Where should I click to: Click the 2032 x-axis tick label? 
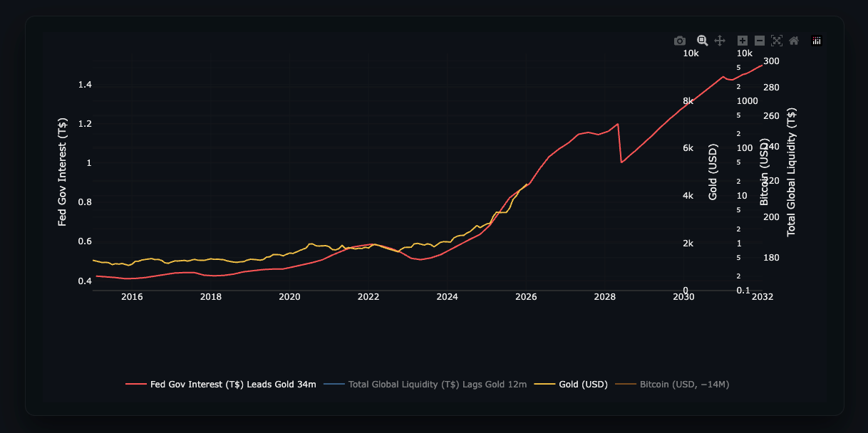762,296
